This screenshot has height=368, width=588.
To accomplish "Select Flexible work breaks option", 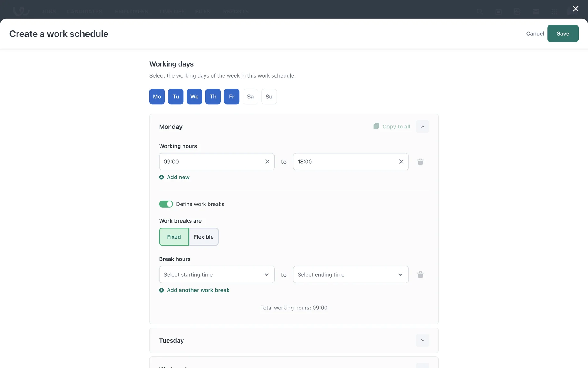I will (x=203, y=237).
